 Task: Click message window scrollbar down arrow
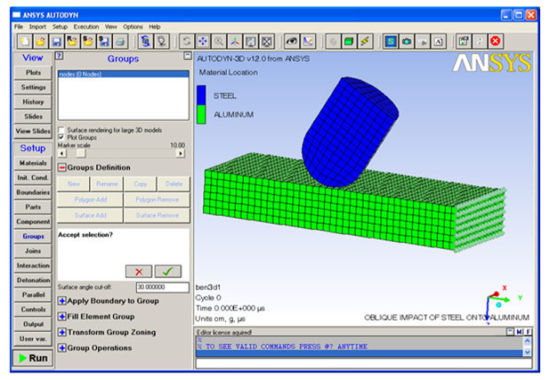pyautogui.click(x=528, y=352)
